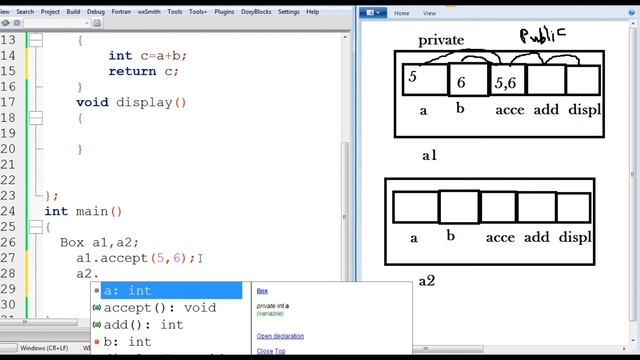Open the Fortran menu
Viewport: 640px width, 360px height.
[x=121, y=12]
